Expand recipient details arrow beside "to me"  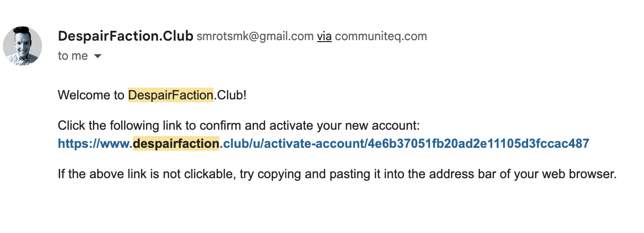click(97, 56)
